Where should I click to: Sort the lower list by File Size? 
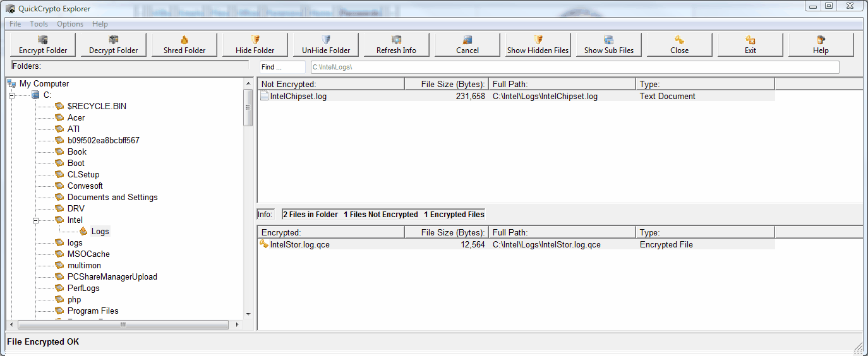tap(447, 232)
